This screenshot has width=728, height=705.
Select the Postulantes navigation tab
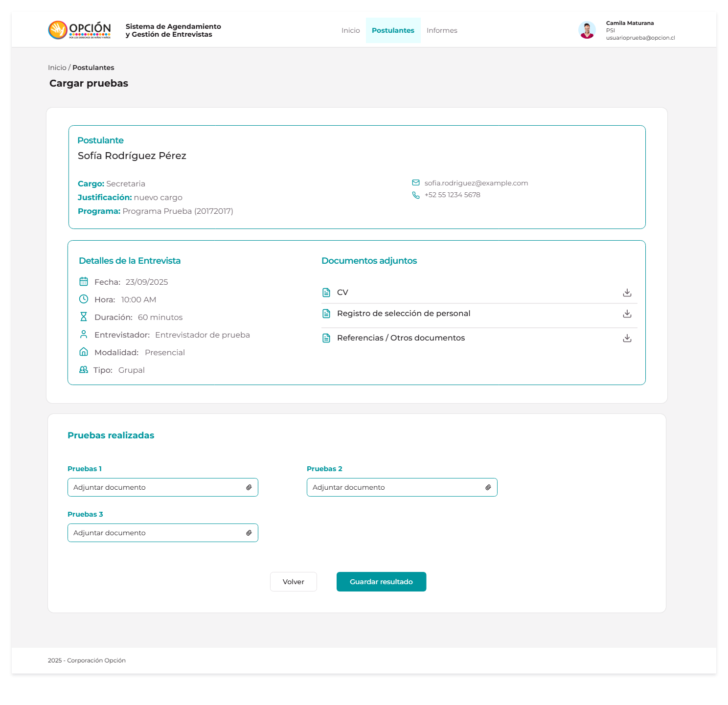(x=393, y=30)
